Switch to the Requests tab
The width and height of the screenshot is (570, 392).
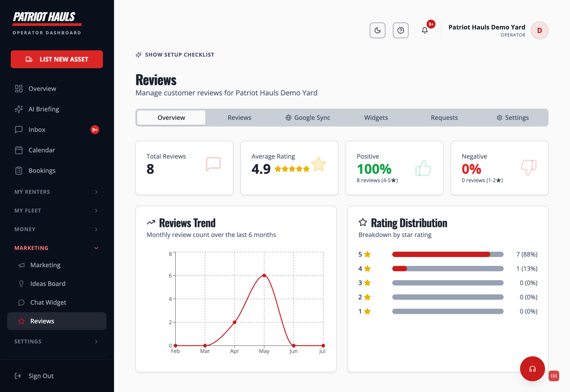[444, 118]
